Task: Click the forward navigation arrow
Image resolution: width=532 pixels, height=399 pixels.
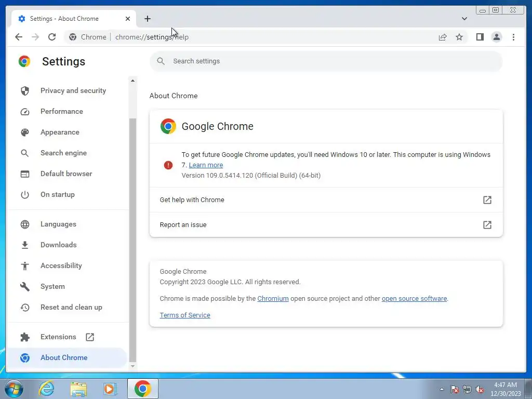Action: pyautogui.click(x=35, y=37)
